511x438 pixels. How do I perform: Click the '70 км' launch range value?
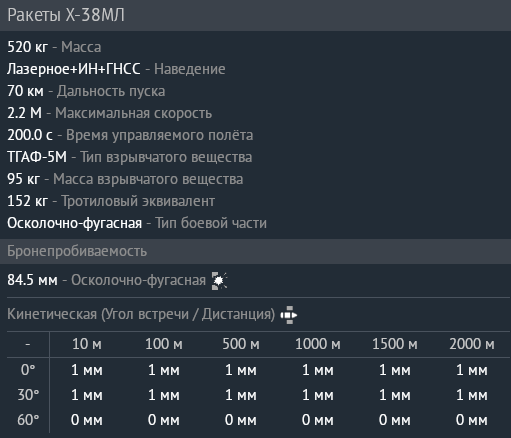[25, 91]
